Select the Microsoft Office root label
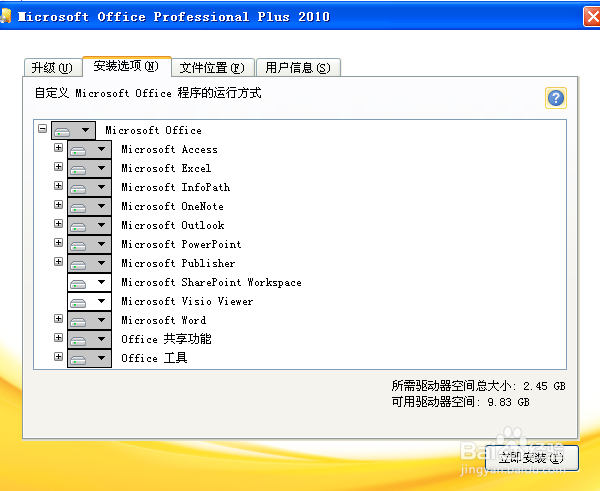Viewport: 600px width, 491px height. coord(153,130)
